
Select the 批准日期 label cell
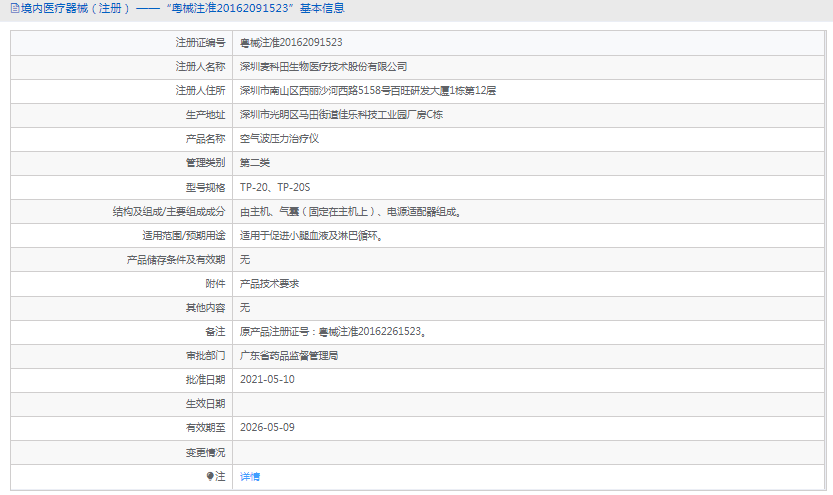coord(122,379)
